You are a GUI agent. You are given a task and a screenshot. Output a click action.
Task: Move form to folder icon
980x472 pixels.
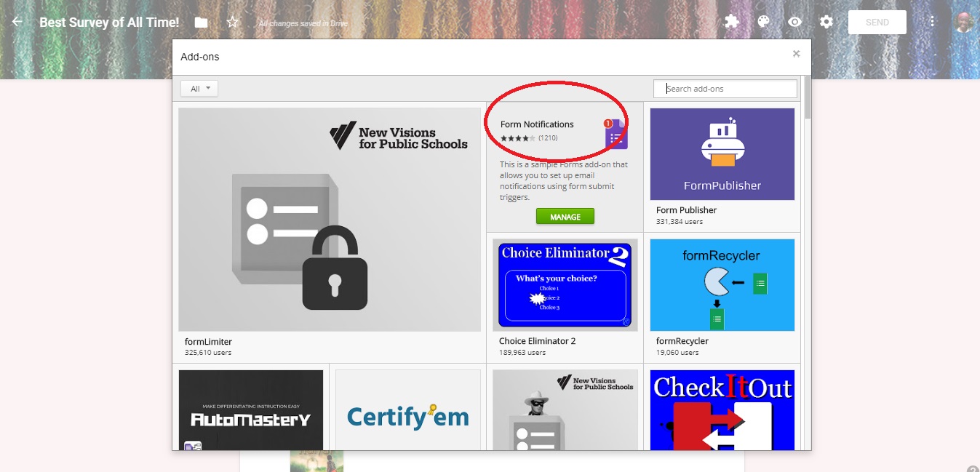[x=201, y=23]
